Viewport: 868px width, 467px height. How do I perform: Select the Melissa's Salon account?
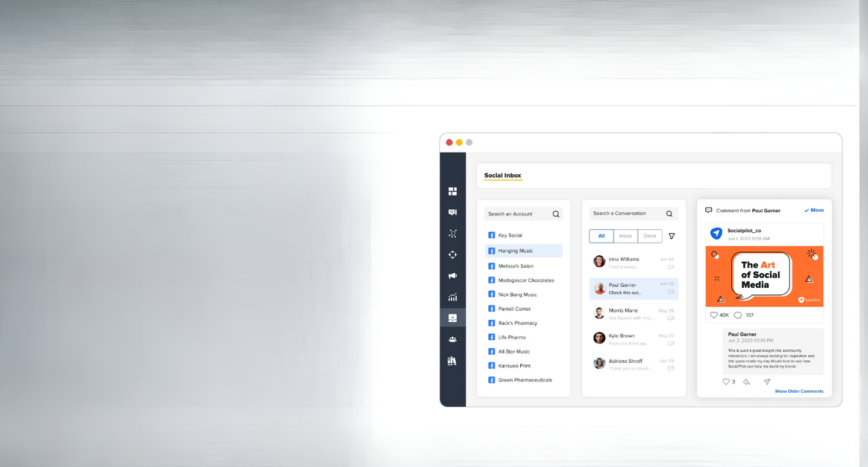point(515,266)
